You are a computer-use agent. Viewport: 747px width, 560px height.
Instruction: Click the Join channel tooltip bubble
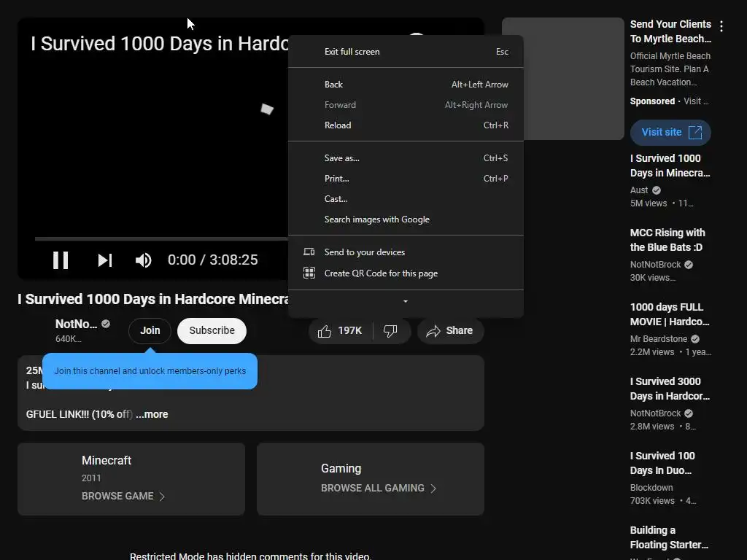pos(150,371)
